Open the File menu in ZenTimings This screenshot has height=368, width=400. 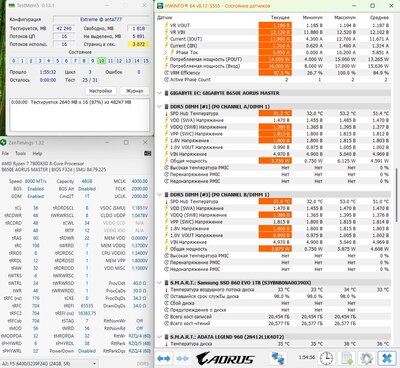tap(5, 153)
